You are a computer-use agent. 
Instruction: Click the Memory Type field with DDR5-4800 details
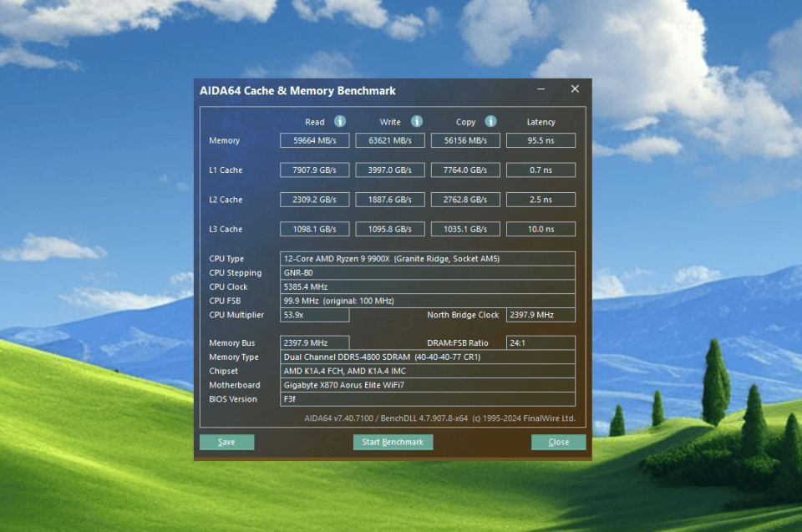click(428, 357)
